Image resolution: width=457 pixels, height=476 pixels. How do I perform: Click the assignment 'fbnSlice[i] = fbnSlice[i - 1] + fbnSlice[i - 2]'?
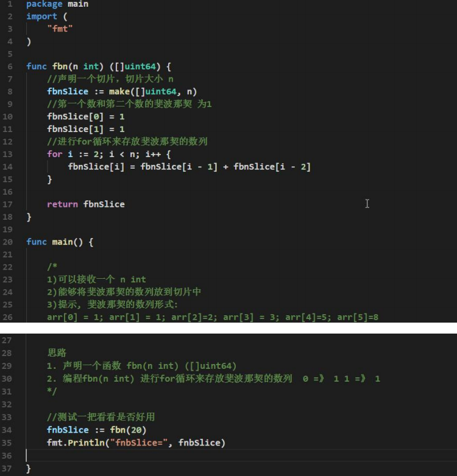coord(189,167)
